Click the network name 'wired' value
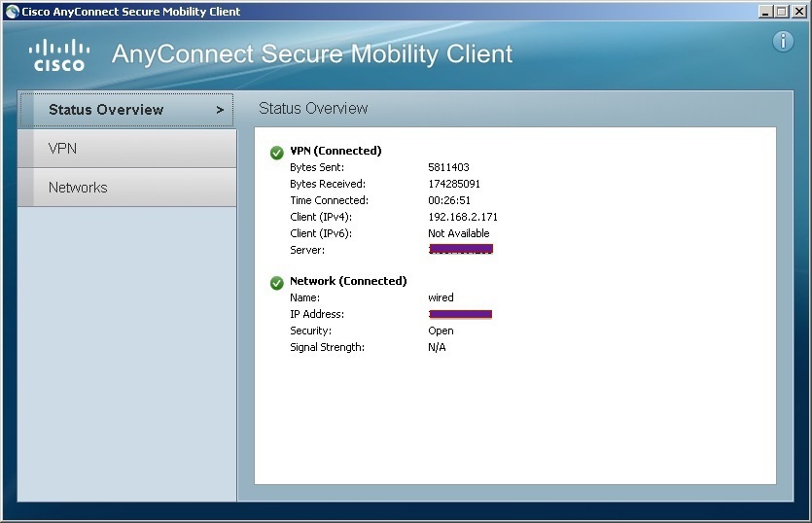 [x=441, y=297]
